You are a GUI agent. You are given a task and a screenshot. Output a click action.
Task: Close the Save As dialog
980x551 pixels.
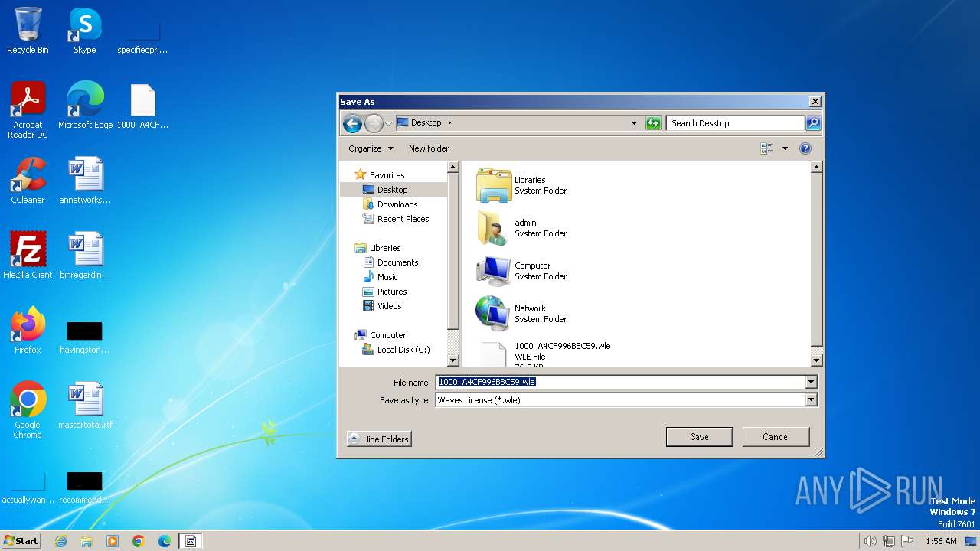click(815, 102)
